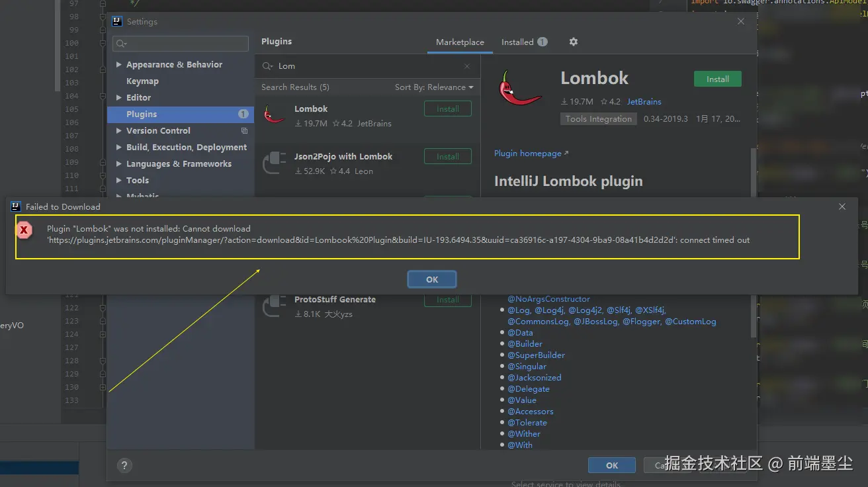
Task: Install the ProtoStuff Generate plugin
Action: point(448,300)
